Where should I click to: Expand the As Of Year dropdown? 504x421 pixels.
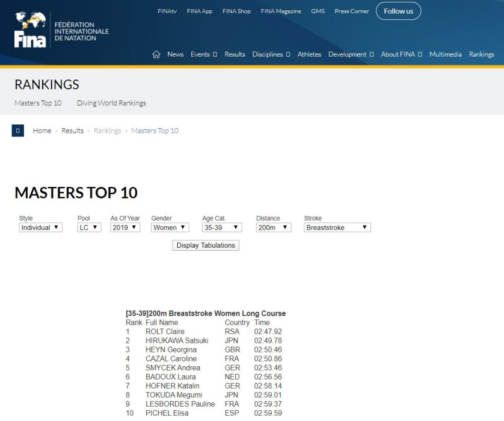(125, 227)
